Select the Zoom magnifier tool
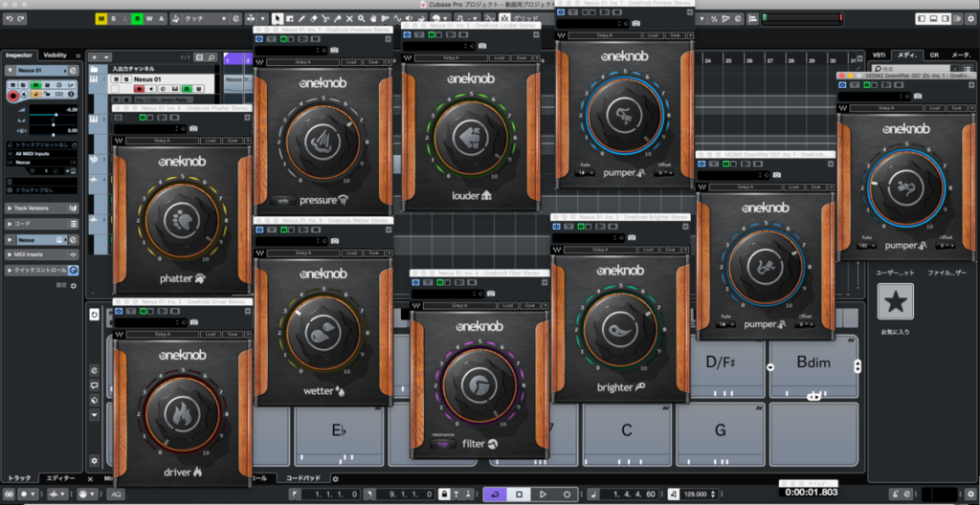This screenshot has width=980, height=505. point(361,19)
